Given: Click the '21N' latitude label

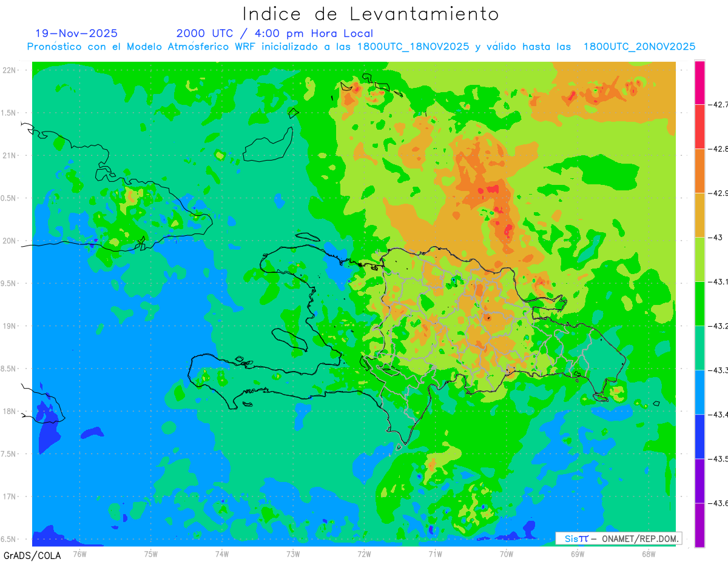Looking at the screenshot, I should click(x=10, y=155).
